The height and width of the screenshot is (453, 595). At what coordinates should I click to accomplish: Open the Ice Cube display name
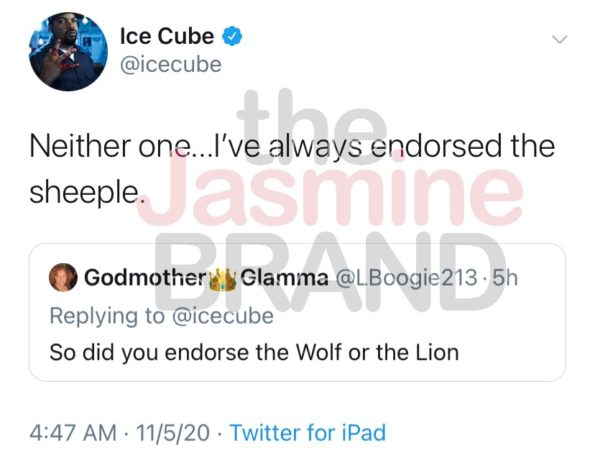coord(167,36)
